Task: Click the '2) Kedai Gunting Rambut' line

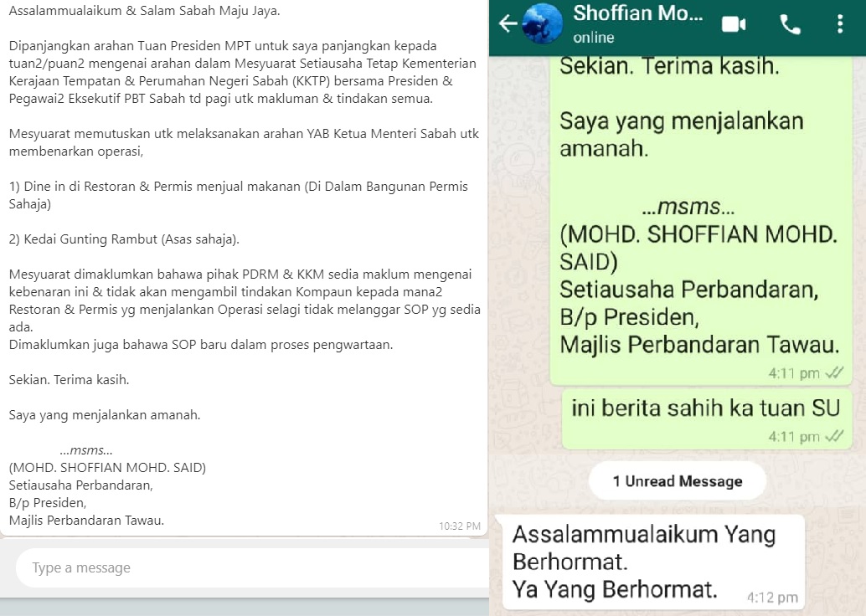Action: pos(124,239)
